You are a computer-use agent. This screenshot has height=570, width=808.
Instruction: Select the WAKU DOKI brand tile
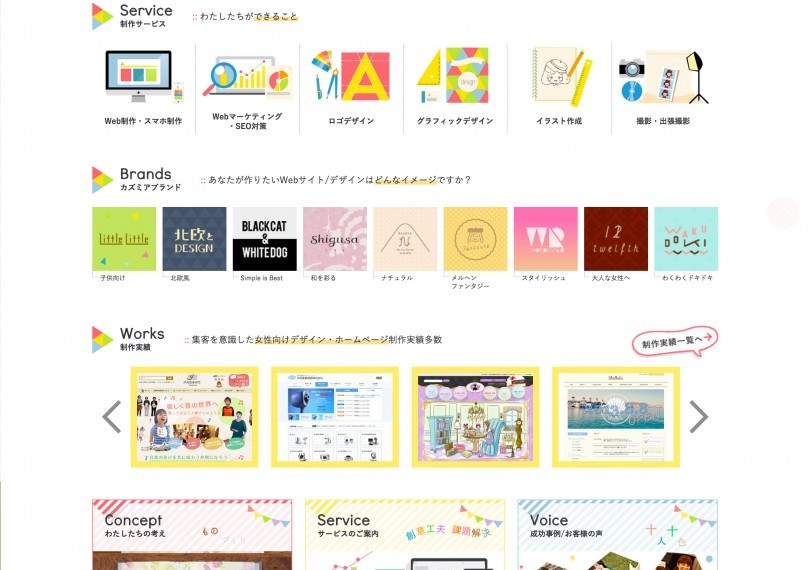(x=686, y=239)
